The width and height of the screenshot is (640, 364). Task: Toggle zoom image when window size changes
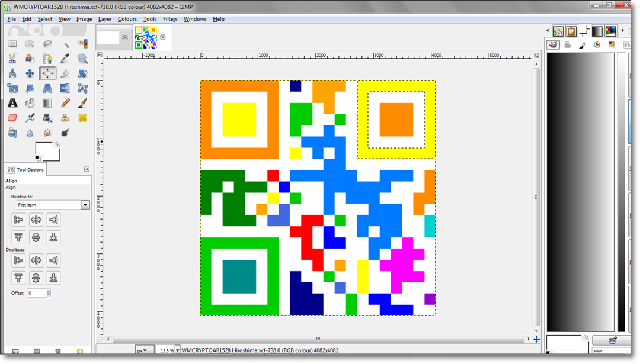(536, 56)
